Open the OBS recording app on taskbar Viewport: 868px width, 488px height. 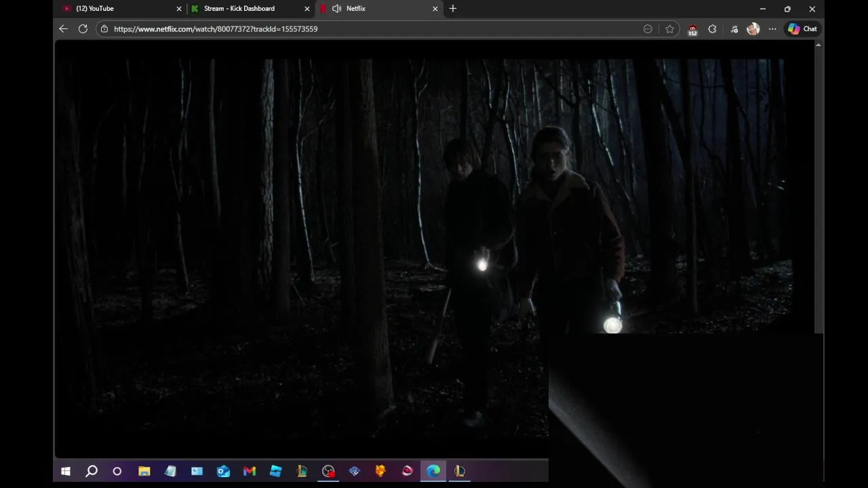(328, 471)
